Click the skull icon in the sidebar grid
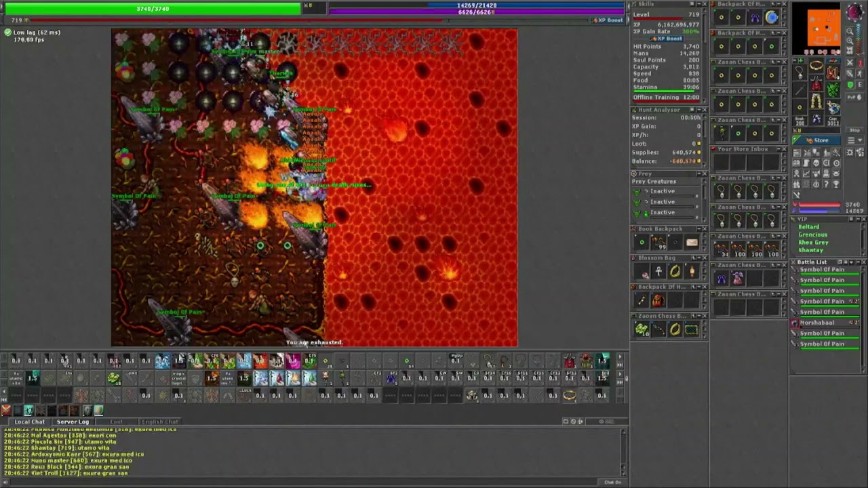The height and width of the screenshot is (488, 868). [816, 163]
